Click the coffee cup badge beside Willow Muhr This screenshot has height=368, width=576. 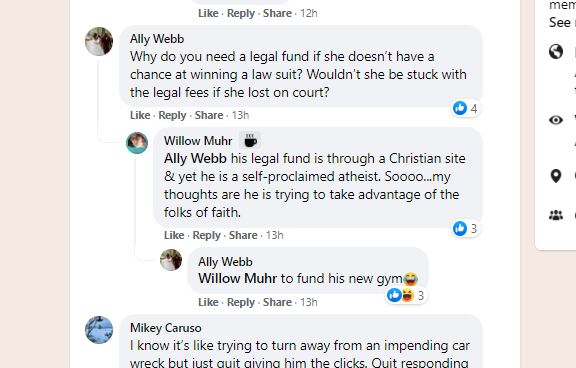(250, 141)
